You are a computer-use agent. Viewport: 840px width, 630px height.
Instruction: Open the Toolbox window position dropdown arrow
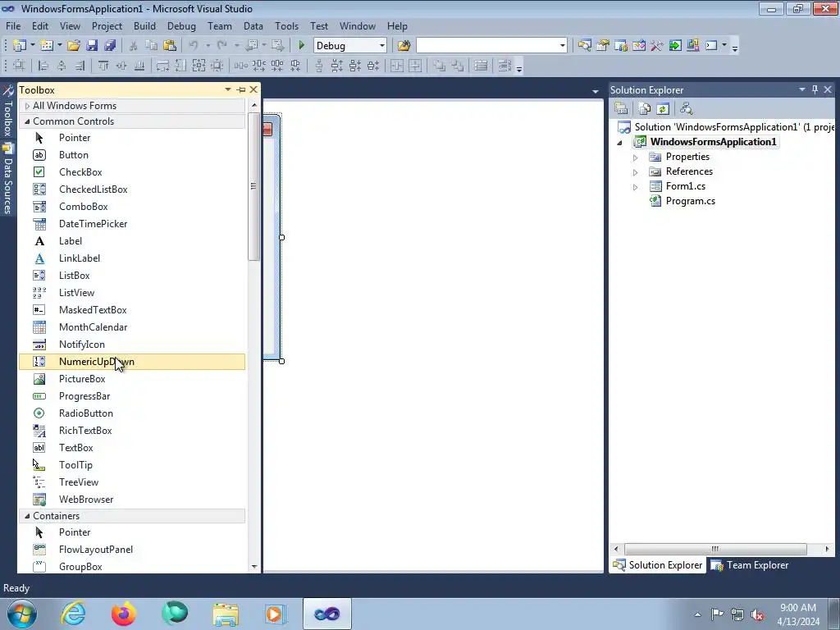[228, 90]
